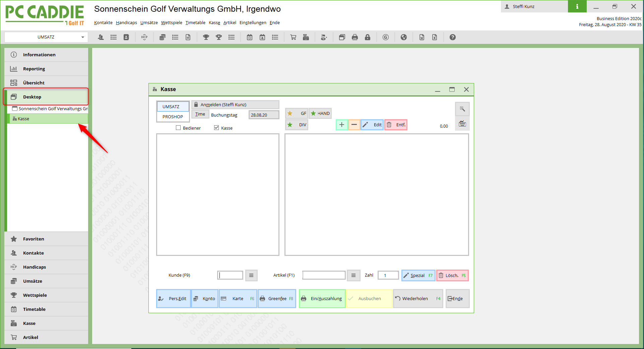The width and height of the screenshot is (644, 349).
Task: Open the Kontakte menu
Action: coord(103,23)
